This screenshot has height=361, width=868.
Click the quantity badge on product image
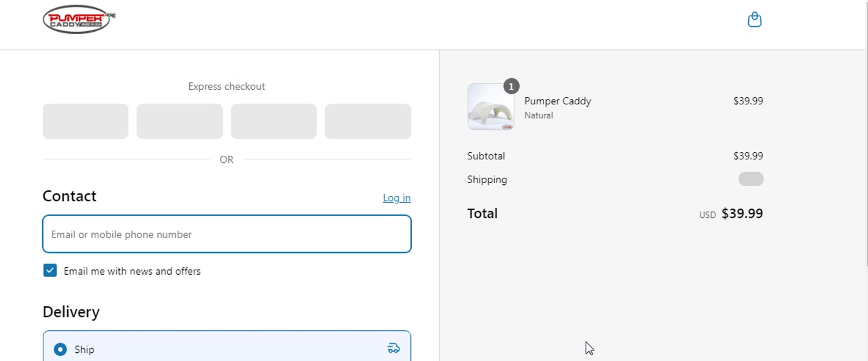point(511,86)
